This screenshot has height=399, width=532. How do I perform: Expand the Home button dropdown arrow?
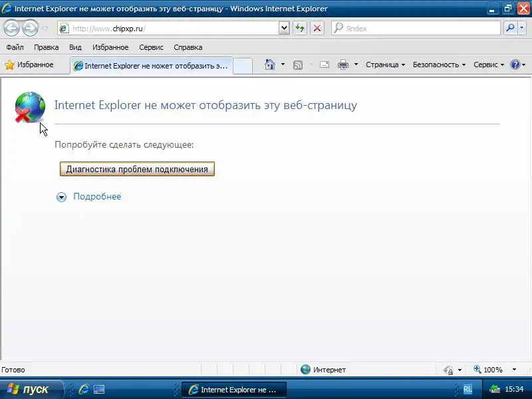click(x=283, y=65)
